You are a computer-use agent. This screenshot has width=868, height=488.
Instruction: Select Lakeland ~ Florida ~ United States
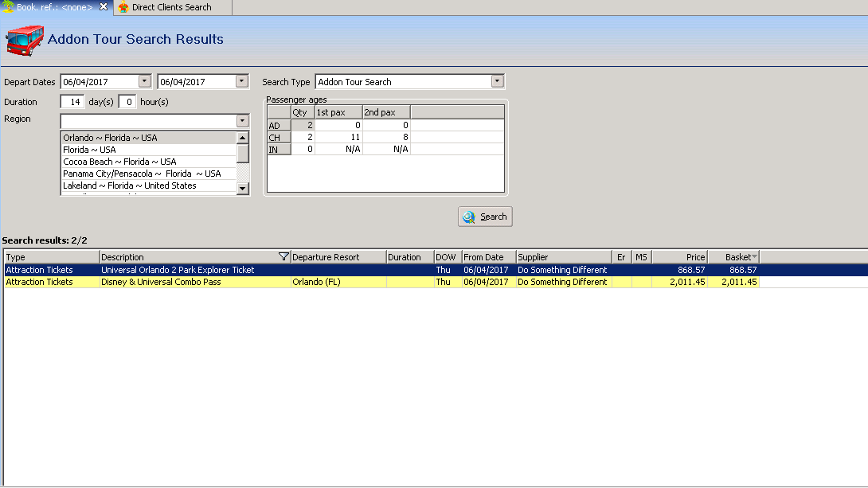[148, 185]
